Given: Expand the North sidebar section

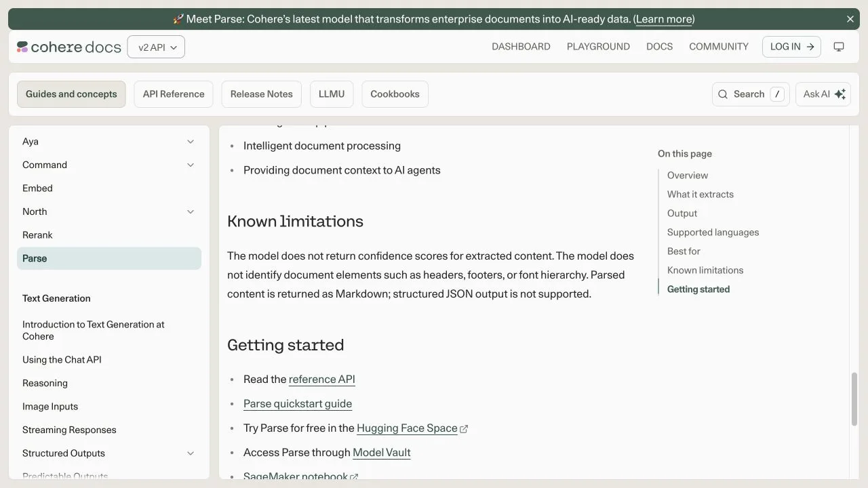Looking at the screenshot, I should (x=191, y=211).
